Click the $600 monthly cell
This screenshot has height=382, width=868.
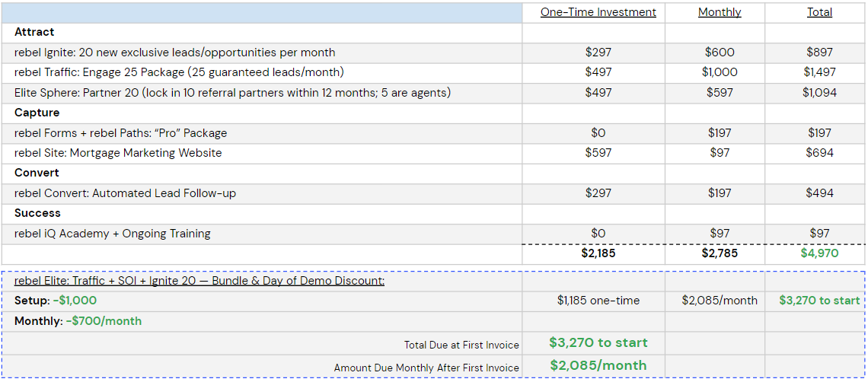coord(720,53)
